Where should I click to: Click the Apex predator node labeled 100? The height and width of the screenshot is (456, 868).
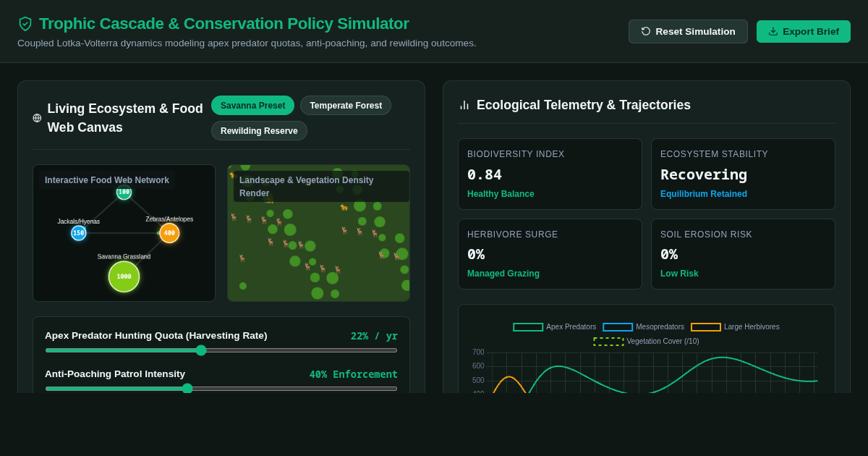124,192
